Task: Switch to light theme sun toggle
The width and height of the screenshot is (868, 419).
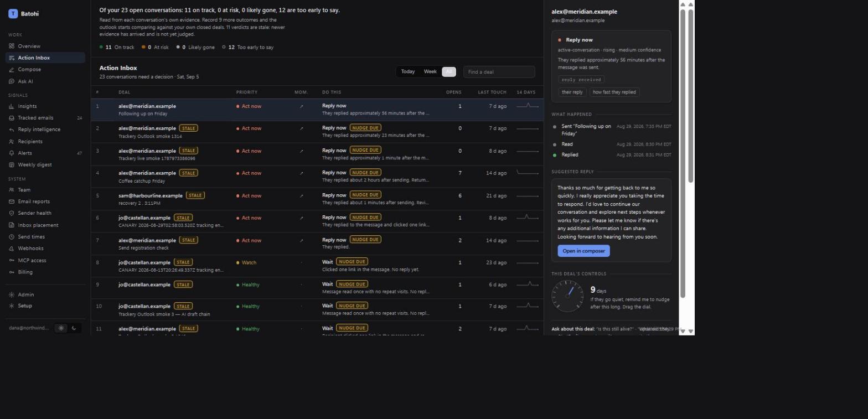Action: tap(61, 328)
